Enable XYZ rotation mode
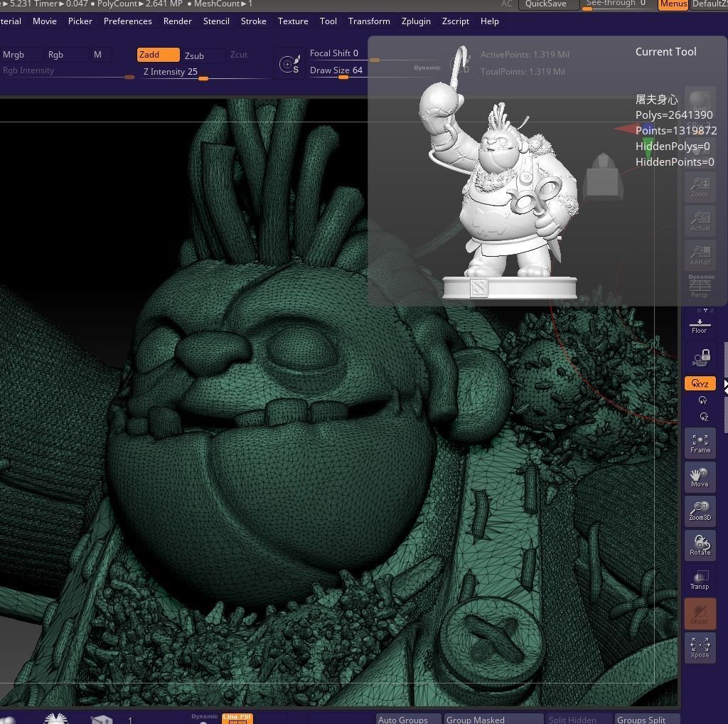Screen dimensions: 728x724 (x=700, y=383)
